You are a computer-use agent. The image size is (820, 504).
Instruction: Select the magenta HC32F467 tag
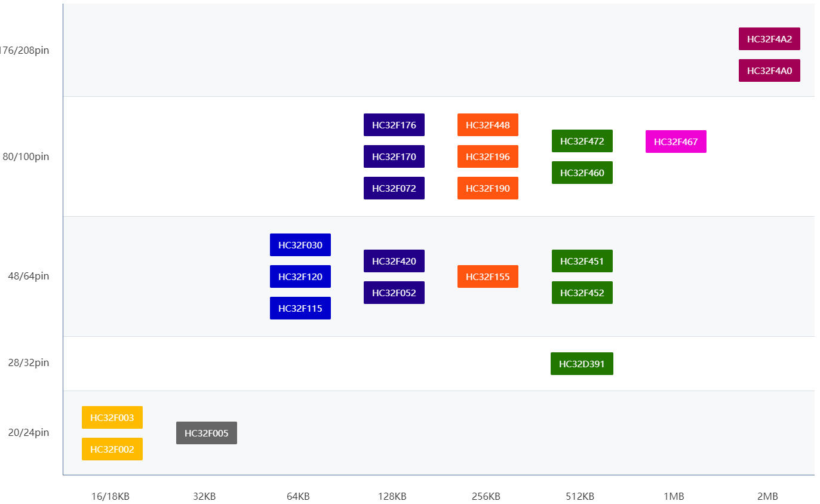pos(676,142)
